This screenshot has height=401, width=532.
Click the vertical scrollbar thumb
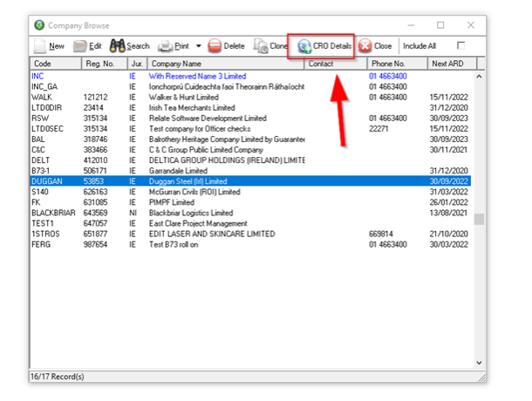coord(479,219)
